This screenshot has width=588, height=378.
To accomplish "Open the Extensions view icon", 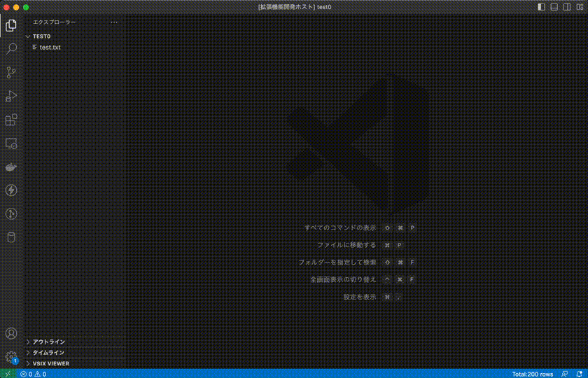I will coord(11,120).
